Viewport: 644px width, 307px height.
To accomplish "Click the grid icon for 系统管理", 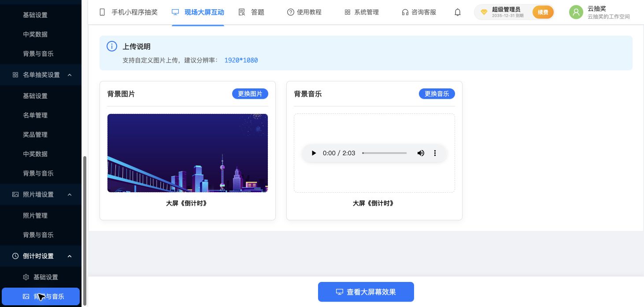I will click(x=348, y=12).
